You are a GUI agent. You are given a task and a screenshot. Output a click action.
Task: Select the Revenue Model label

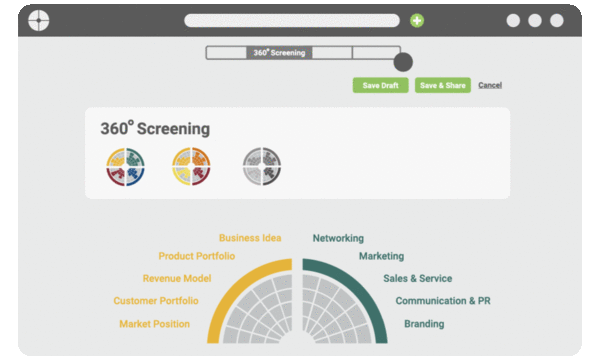[x=177, y=278]
